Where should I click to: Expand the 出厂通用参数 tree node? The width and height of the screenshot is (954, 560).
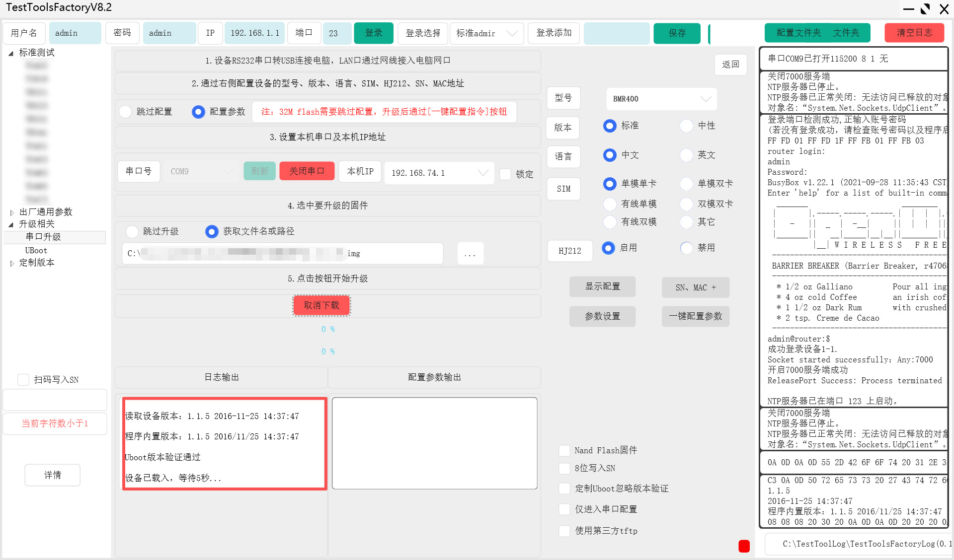[12, 212]
